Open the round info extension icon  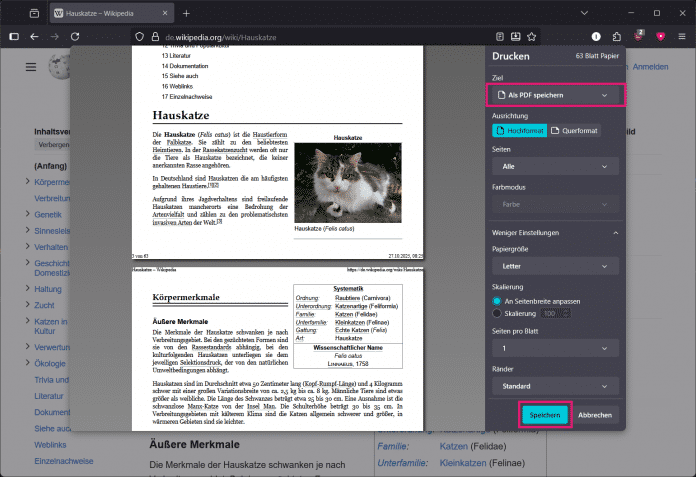(x=596, y=36)
